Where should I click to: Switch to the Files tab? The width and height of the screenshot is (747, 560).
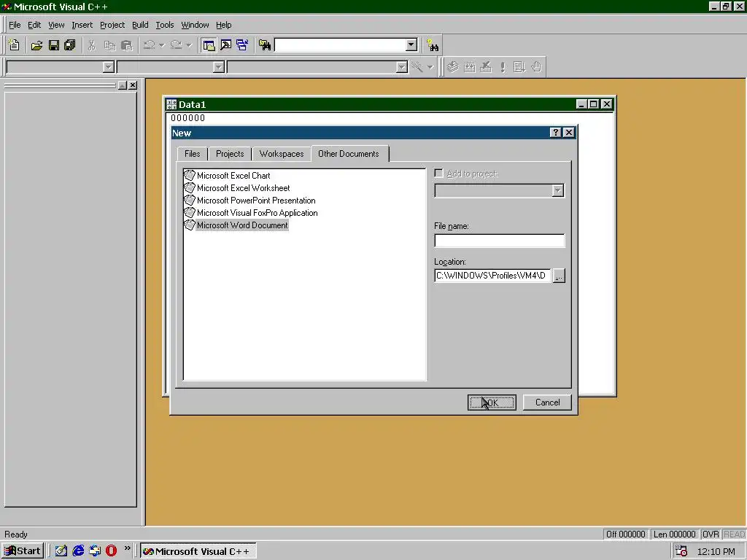click(x=193, y=154)
